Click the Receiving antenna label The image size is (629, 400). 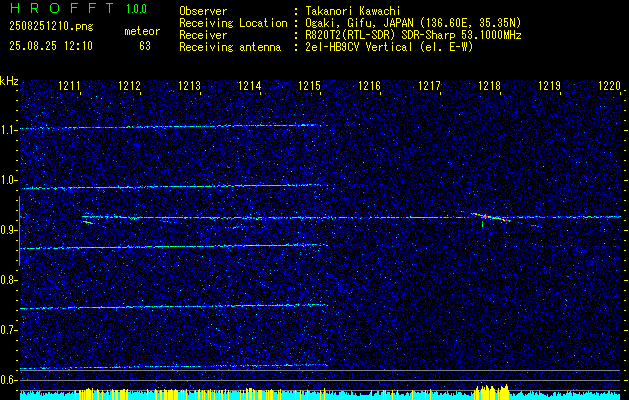click(230, 47)
